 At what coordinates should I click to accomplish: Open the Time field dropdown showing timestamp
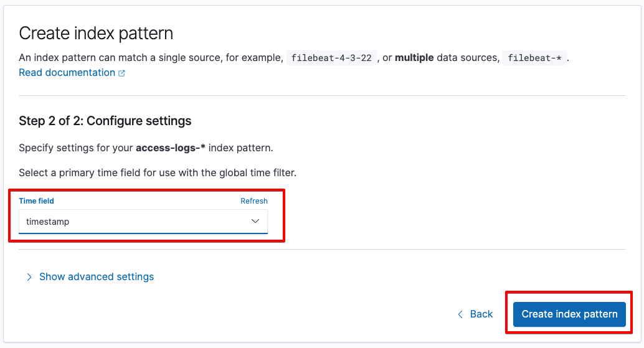[143, 222]
